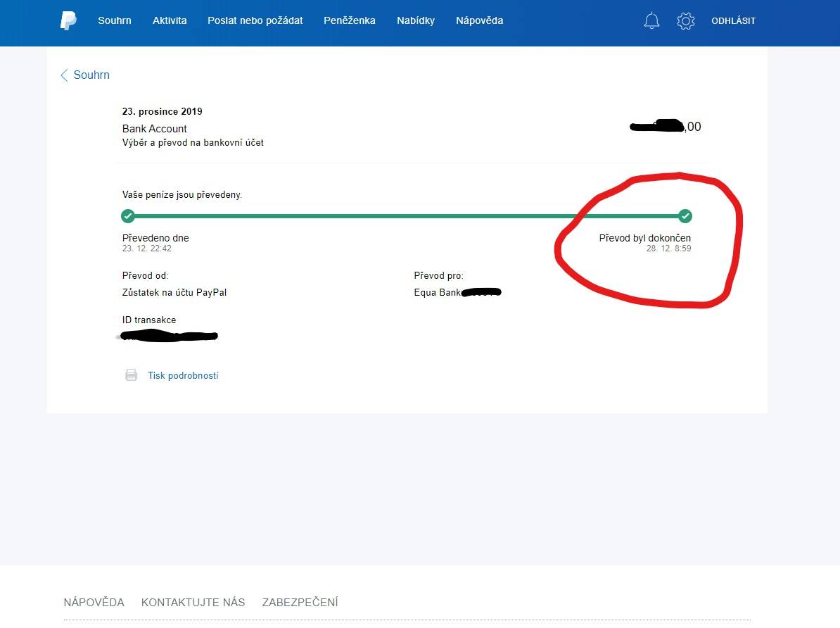Click the Převod od: label
Screen dimensions: 840x628
click(145, 276)
